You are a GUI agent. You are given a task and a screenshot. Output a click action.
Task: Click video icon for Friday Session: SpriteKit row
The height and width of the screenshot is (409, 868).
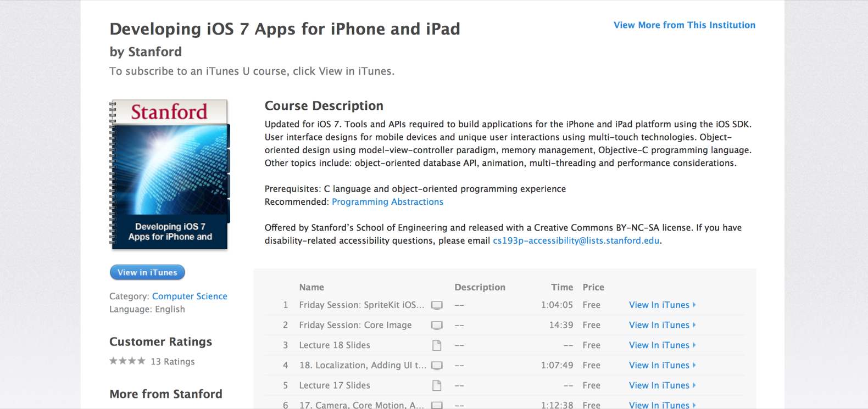437,305
